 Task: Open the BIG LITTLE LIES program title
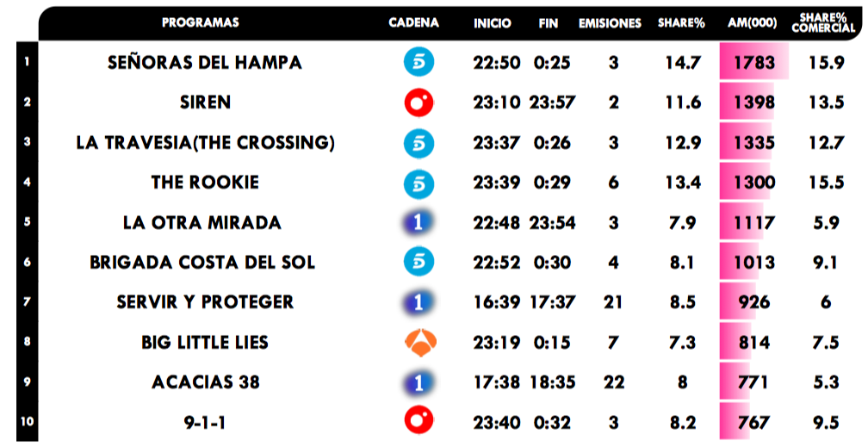205,342
